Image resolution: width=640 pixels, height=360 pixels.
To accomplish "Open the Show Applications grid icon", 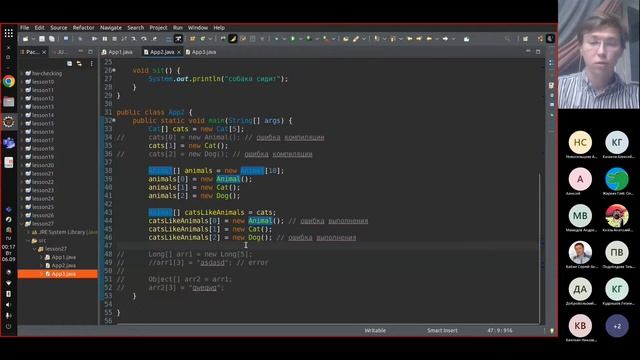I will [9, 33].
